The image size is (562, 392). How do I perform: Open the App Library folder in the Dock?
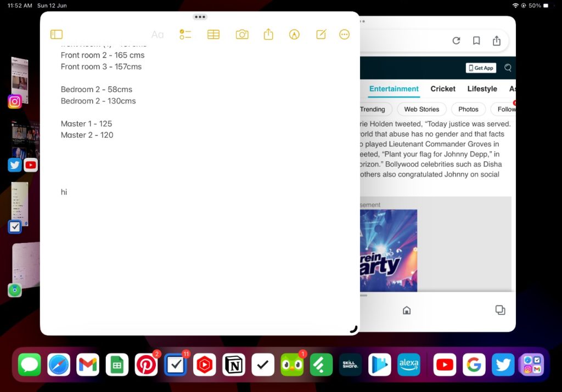(x=532, y=365)
